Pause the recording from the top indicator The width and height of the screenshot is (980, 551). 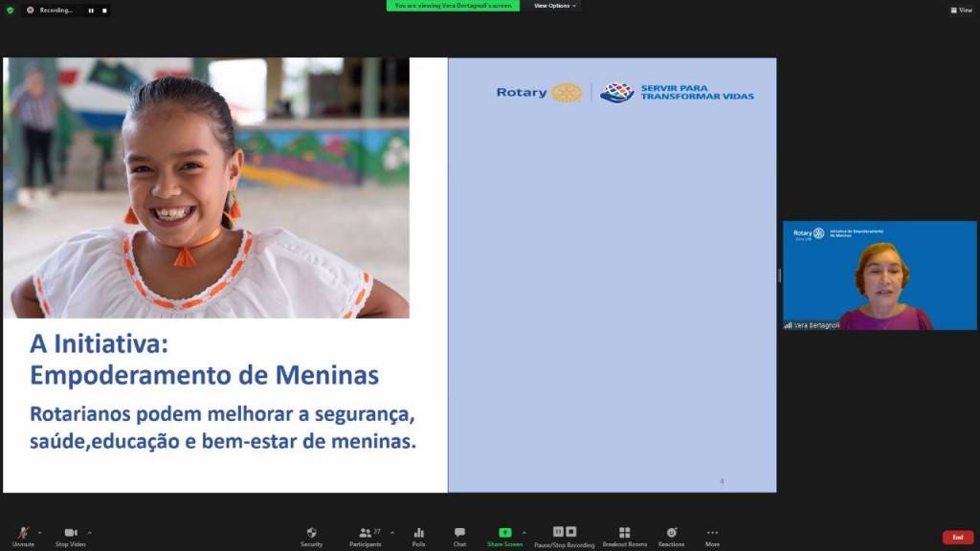coord(91,11)
